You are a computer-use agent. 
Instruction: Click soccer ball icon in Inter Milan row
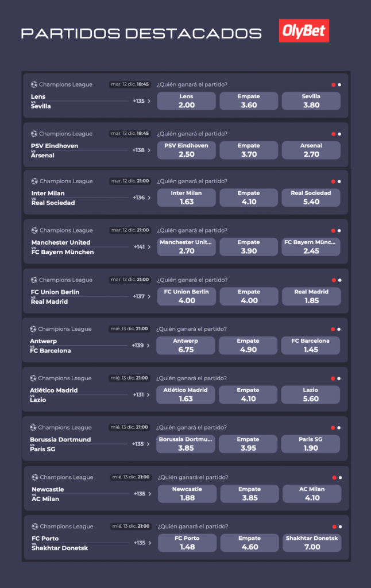click(x=34, y=181)
